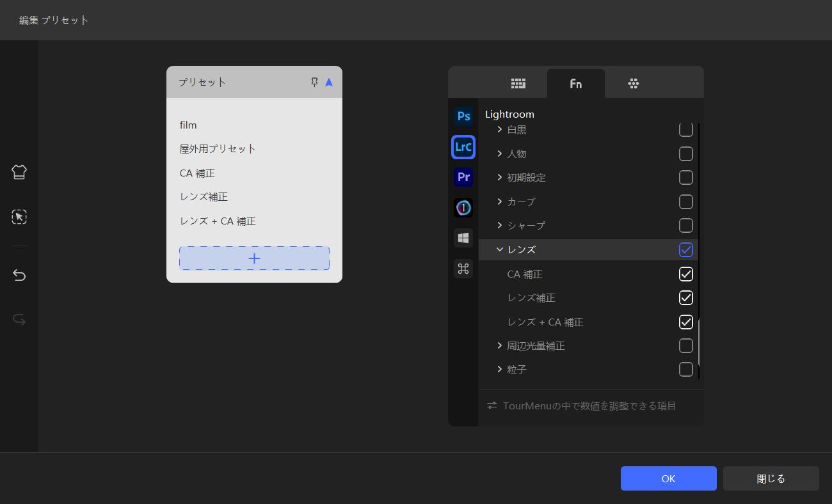The width and height of the screenshot is (832, 504).
Task: Collapse the レンズ category
Action: (x=500, y=250)
